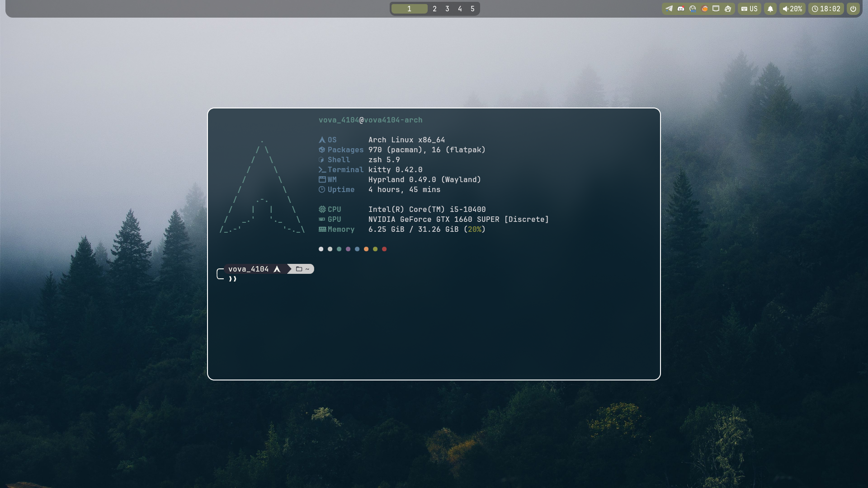Mute via the 20% volume module
868x488 pixels.
tap(792, 9)
